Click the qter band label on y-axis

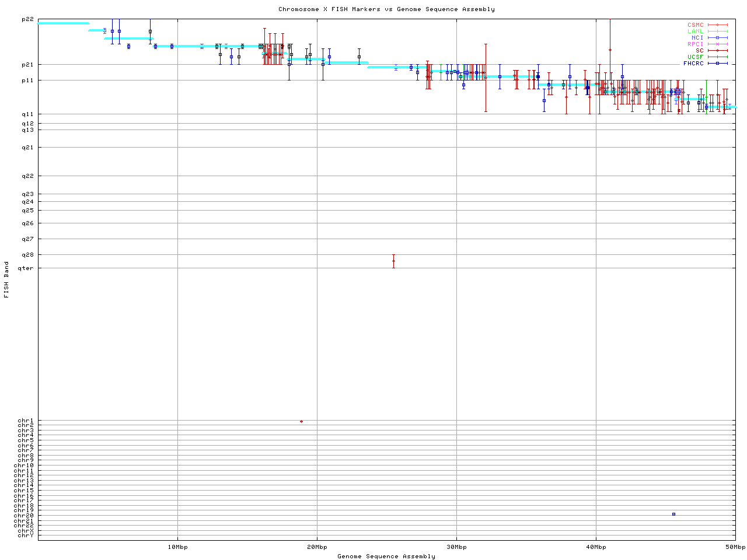click(x=26, y=268)
